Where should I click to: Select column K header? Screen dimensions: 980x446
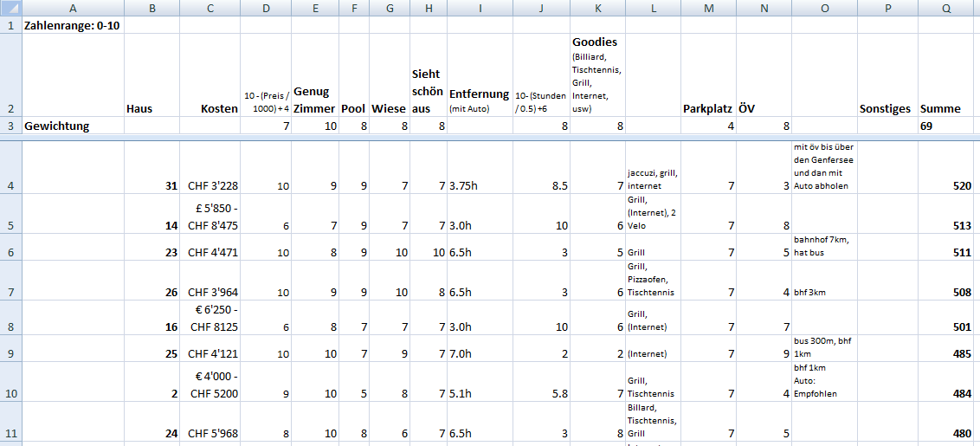coord(597,8)
